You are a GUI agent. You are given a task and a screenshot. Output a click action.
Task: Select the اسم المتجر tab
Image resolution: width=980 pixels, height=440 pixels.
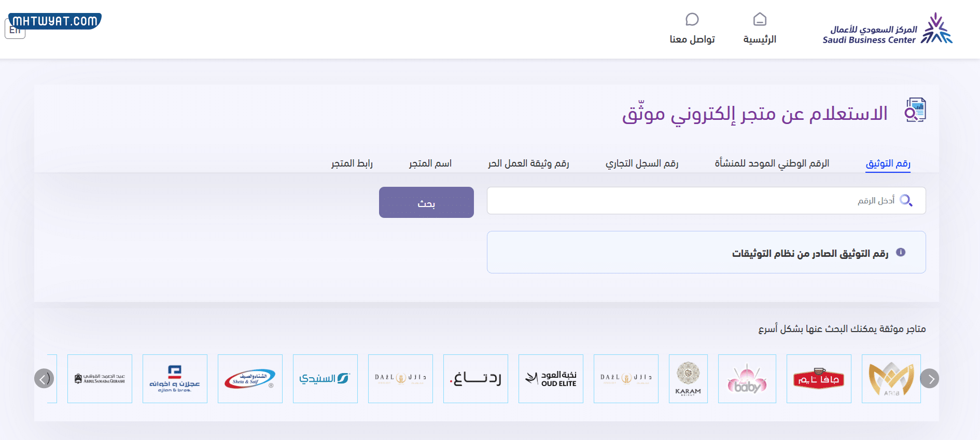[430, 163]
